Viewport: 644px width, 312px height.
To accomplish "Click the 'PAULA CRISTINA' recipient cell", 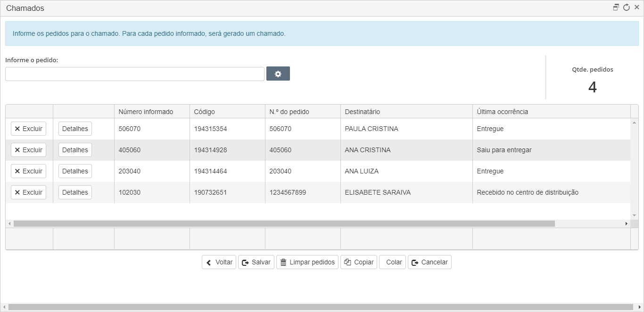I will point(406,129).
